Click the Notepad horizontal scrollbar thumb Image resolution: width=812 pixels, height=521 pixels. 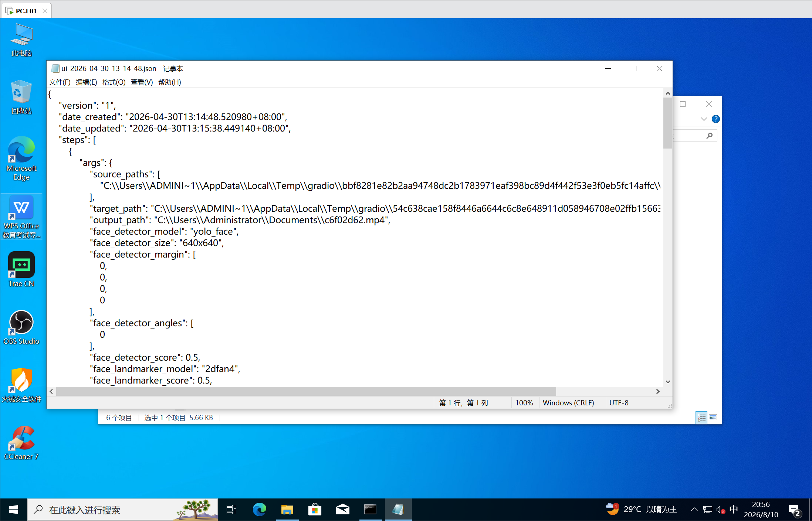[x=306, y=391]
